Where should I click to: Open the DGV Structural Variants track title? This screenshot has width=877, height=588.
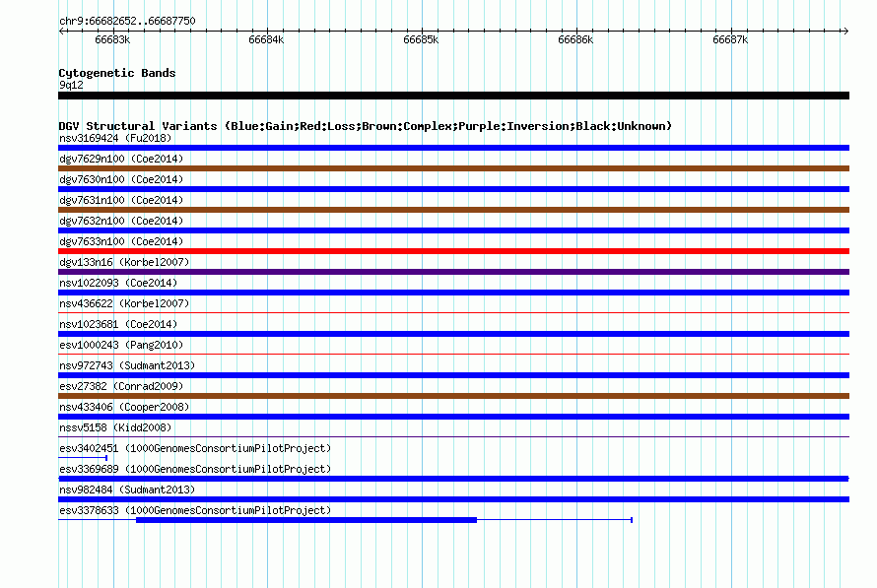tap(366, 126)
